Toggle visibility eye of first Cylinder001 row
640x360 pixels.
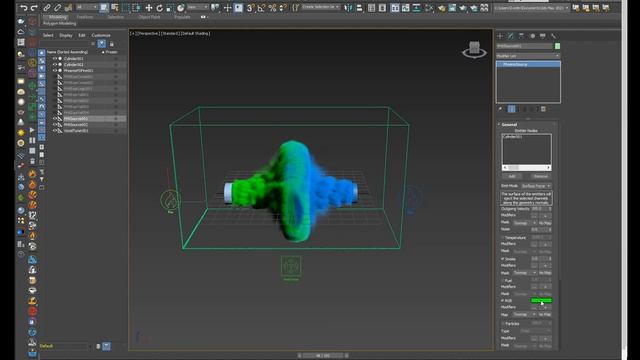(x=54, y=58)
